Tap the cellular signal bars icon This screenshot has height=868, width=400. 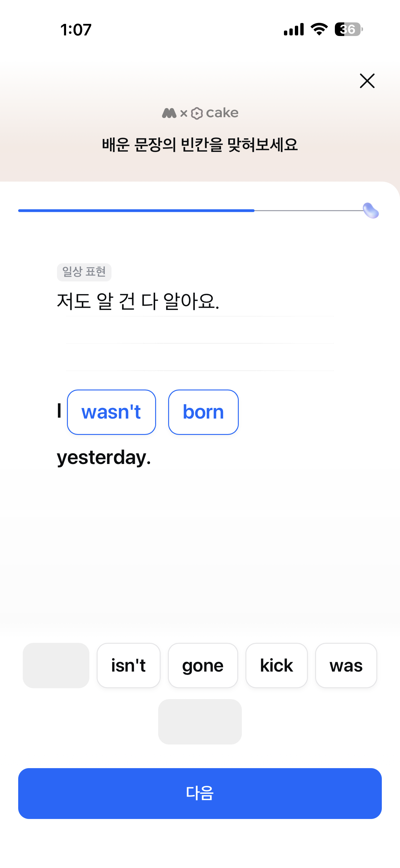tap(294, 29)
